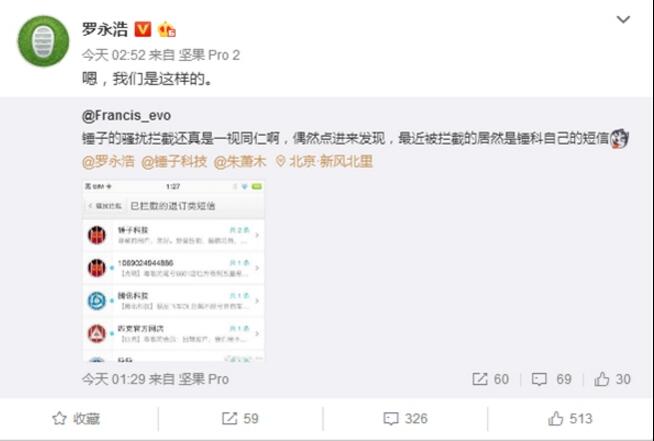This screenshot has width=654, height=441.
Task: Click the @朱萧木 mention
Action: (x=240, y=161)
